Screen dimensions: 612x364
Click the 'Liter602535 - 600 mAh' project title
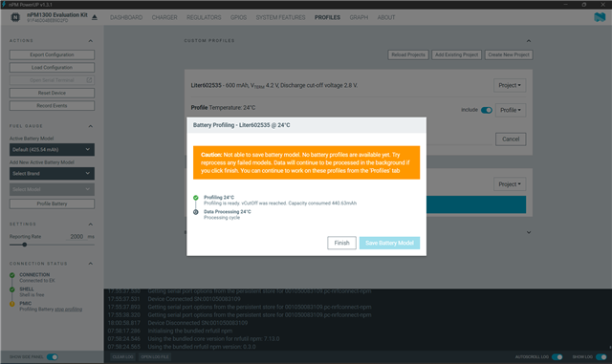coord(274,85)
